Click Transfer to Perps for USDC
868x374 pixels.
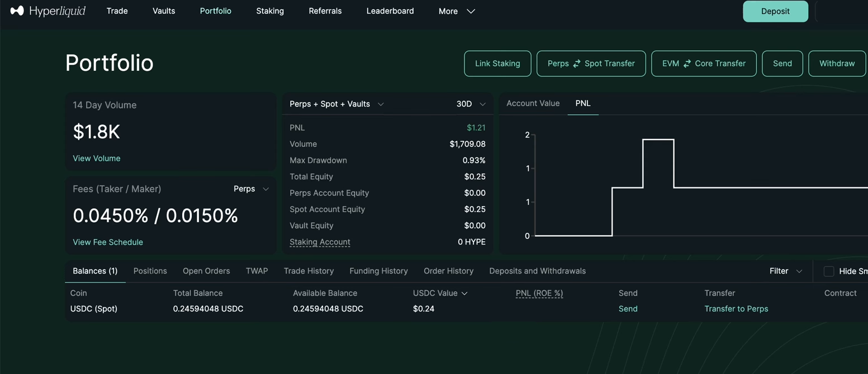click(x=736, y=309)
